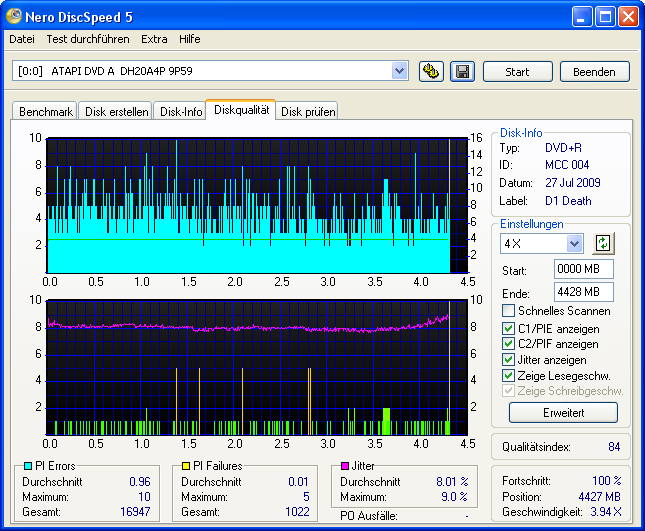Switch to the Disk-Info tab

[x=181, y=111]
